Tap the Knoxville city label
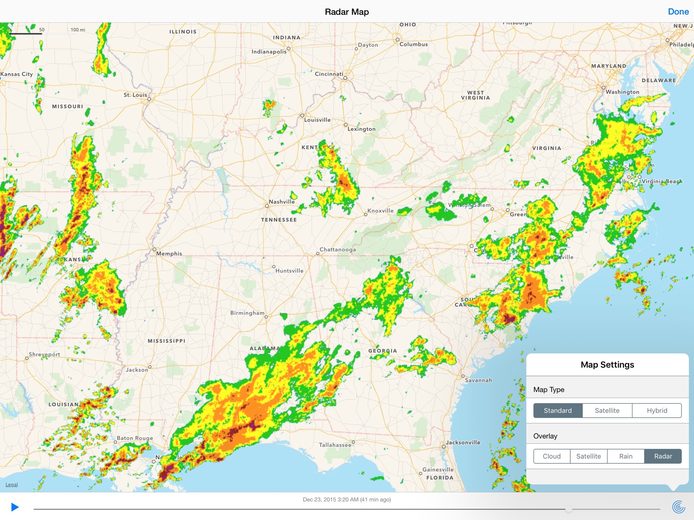Screen dimensions: 694x520 (x=381, y=211)
